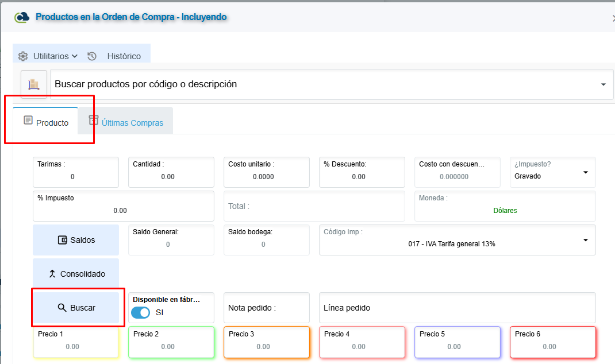
Task: Click the cloud logo in title bar
Action: [x=22, y=17]
